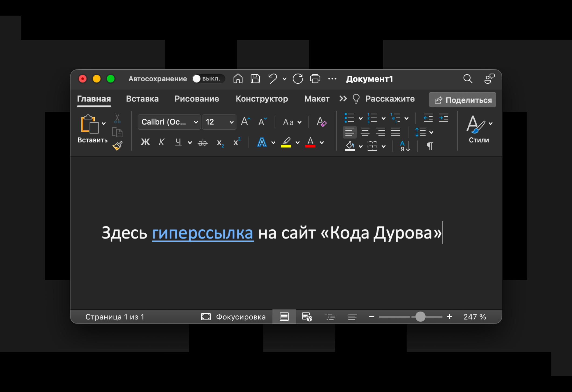Toggle subscript formatting
572x392 pixels.
coord(220,142)
